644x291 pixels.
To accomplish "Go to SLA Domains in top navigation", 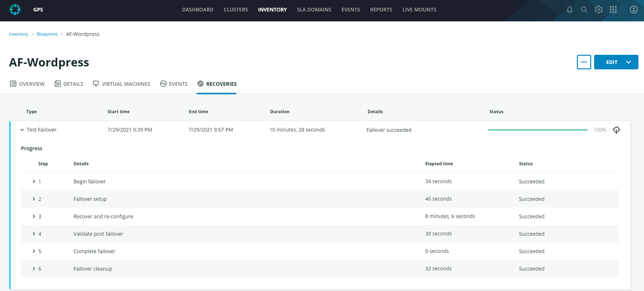I will click(x=314, y=10).
